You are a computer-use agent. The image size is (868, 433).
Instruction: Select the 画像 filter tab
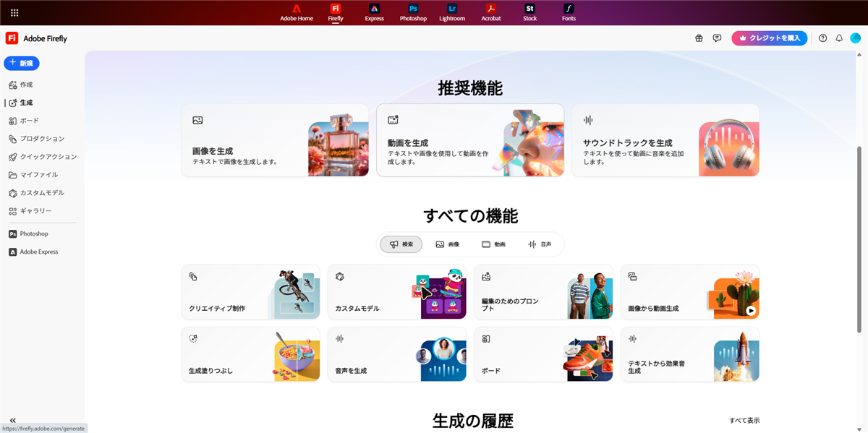click(x=447, y=244)
